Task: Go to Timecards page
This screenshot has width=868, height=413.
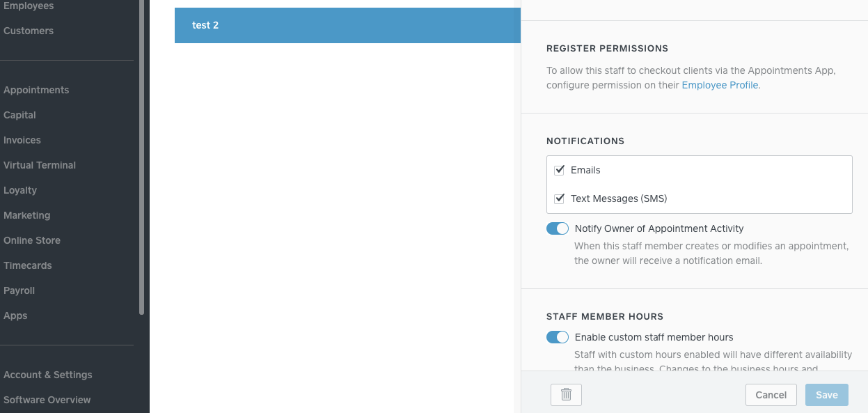Action: click(28, 265)
